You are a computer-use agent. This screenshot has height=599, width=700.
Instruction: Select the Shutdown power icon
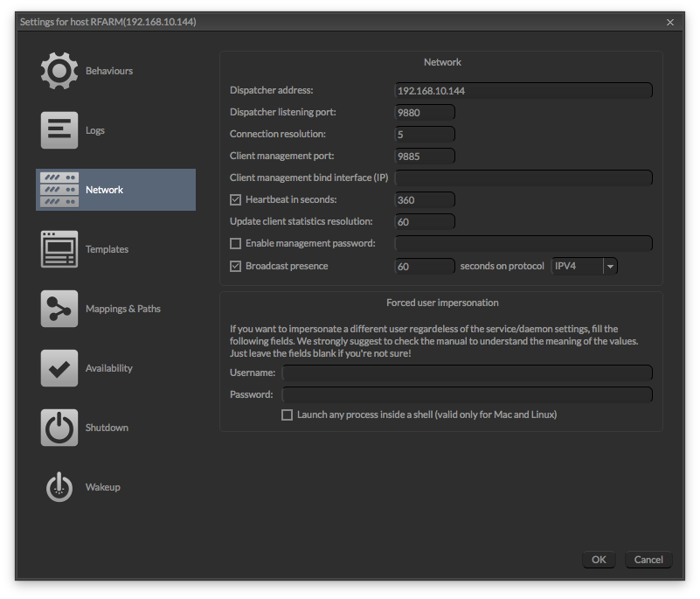[59, 428]
